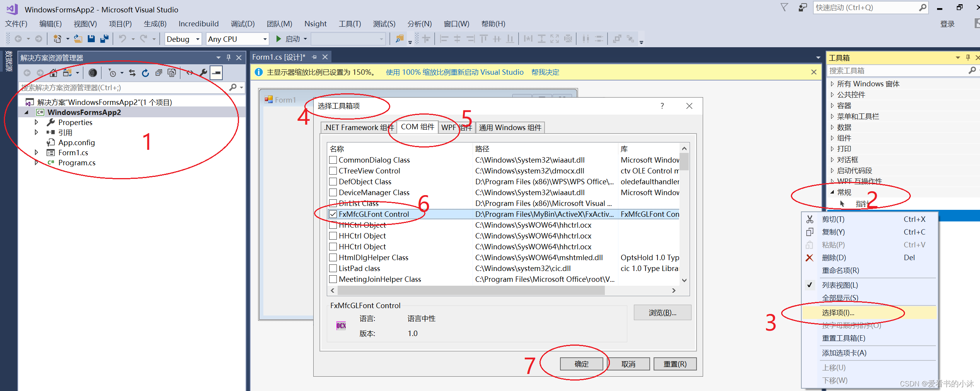Viewport: 980px width, 391px height.
Task: Click Solution Explorer Sync with Active Document icon
Action: point(132,72)
